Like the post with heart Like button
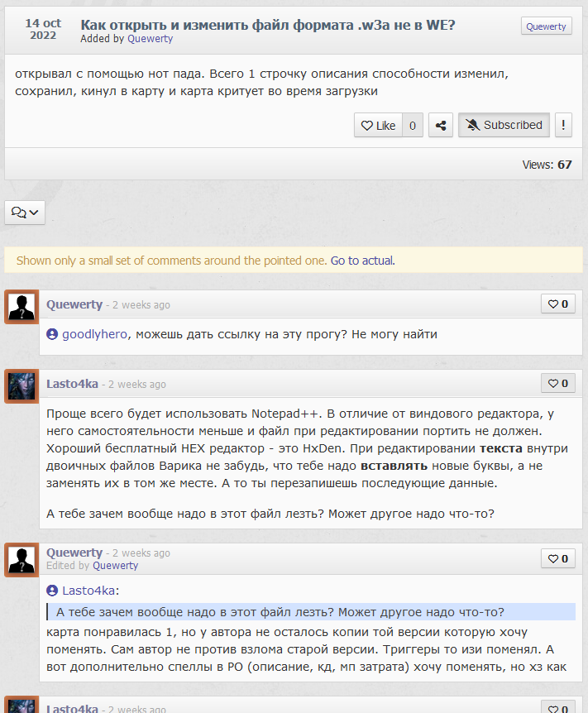This screenshot has width=588, height=713. (x=378, y=126)
